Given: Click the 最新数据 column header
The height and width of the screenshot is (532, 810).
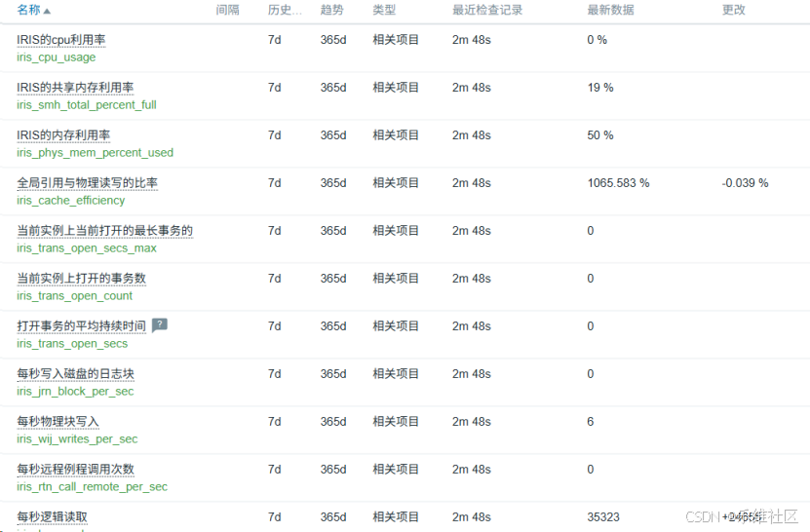Looking at the screenshot, I should coord(610,10).
